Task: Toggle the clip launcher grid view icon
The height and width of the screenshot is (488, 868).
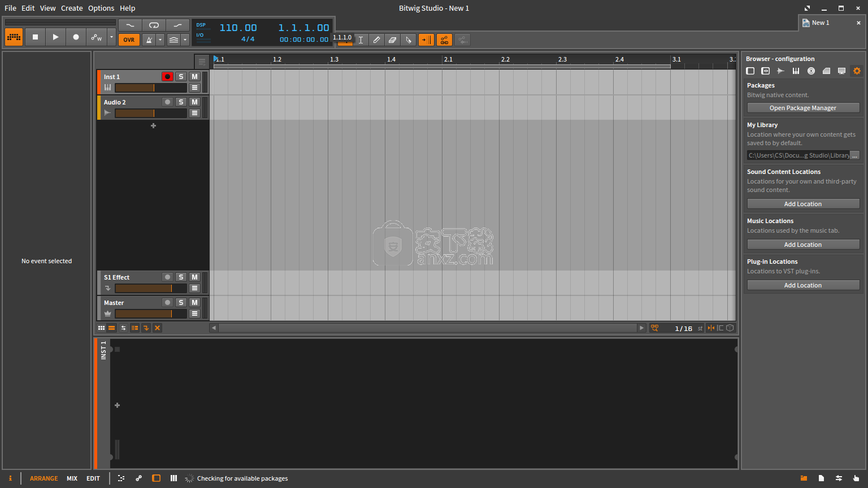Action: point(101,328)
